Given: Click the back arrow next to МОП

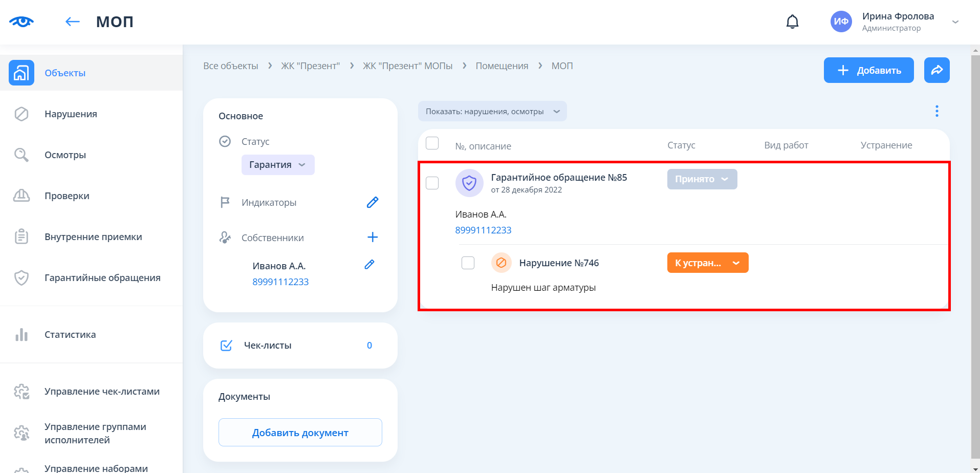Looking at the screenshot, I should 73,21.
